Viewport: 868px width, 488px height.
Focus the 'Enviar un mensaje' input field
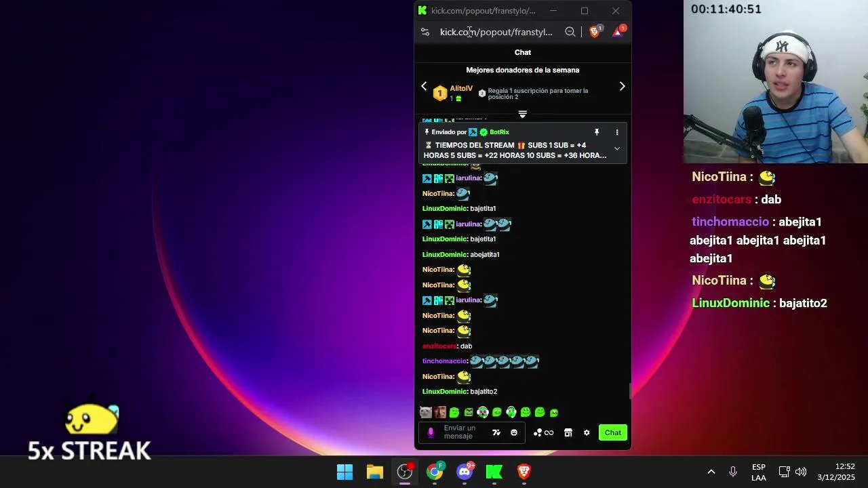point(465,432)
